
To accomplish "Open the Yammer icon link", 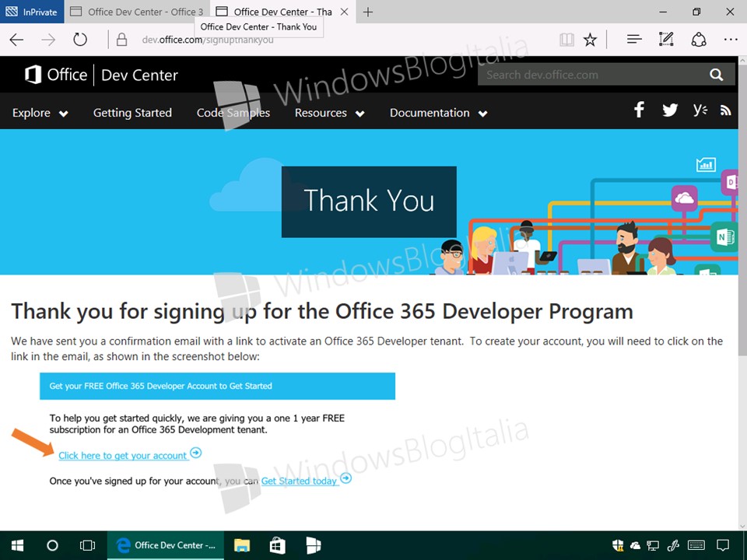I will click(700, 110).
